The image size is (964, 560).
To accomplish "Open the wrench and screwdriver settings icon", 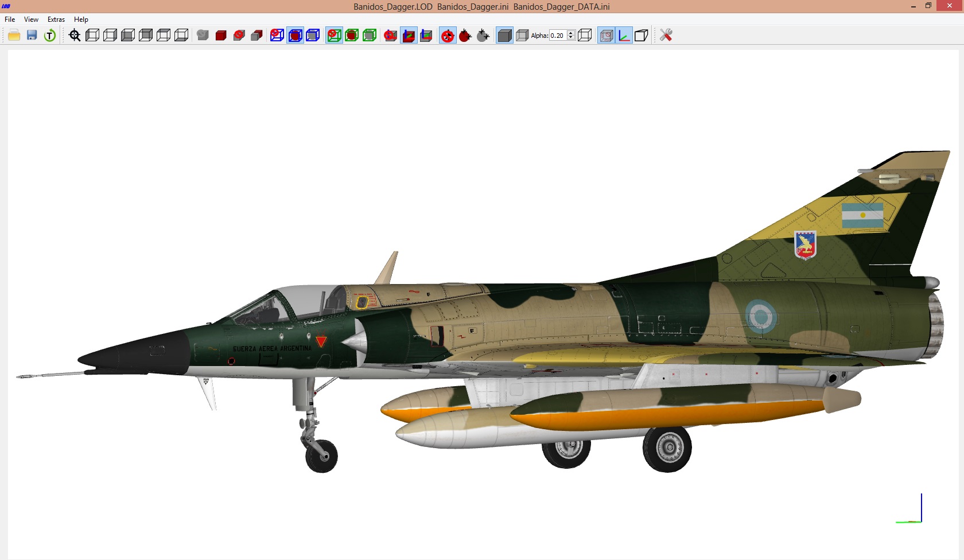I will pos(666,35).
